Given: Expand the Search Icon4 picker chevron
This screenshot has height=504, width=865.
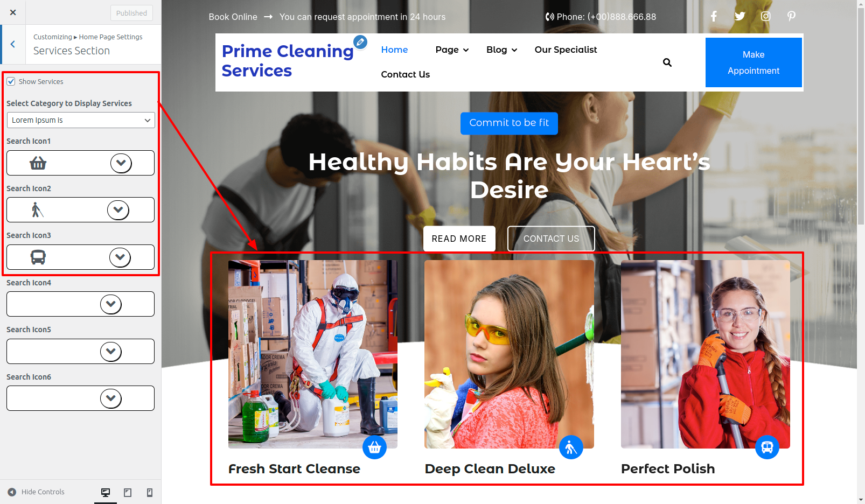Looking at the screenshot, I should pos(111,304).
